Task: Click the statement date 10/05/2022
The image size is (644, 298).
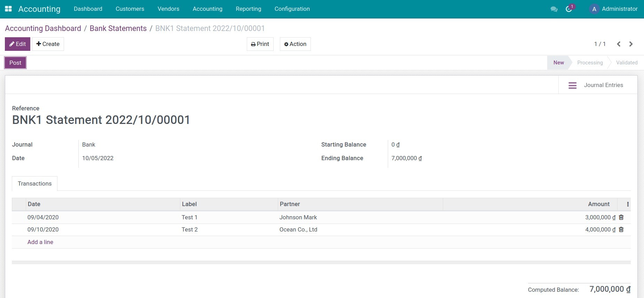Action: tap(98, 158)
